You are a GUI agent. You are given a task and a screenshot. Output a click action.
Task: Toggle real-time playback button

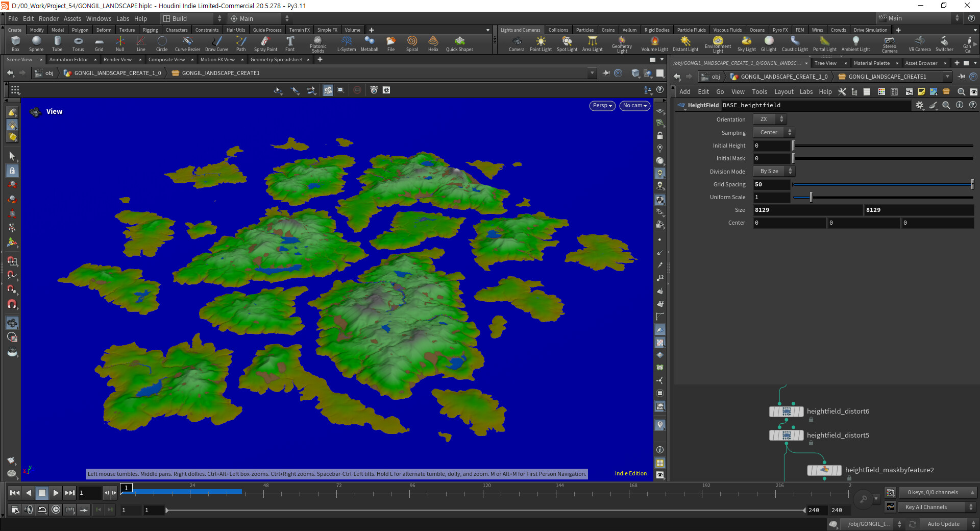[56, 509]
